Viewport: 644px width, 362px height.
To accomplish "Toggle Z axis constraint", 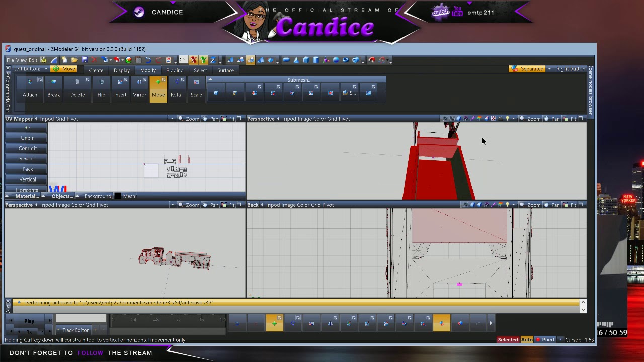I will [x=213, y=60].
